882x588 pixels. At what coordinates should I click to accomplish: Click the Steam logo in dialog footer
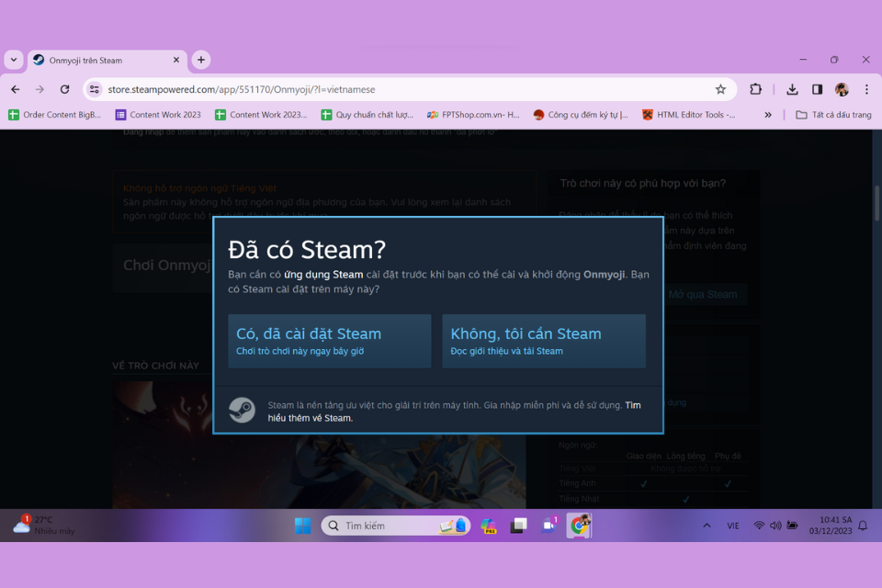pos(242,410)
